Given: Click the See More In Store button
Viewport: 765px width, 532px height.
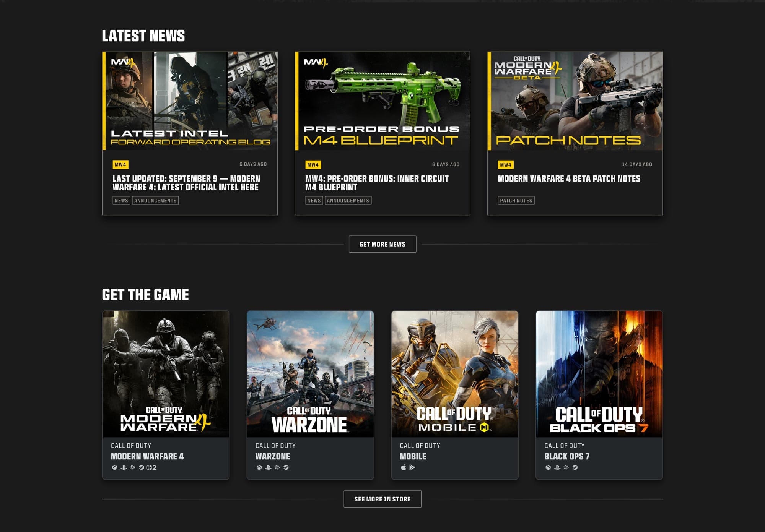Looking at the screenshot, I should coord(382,499).
